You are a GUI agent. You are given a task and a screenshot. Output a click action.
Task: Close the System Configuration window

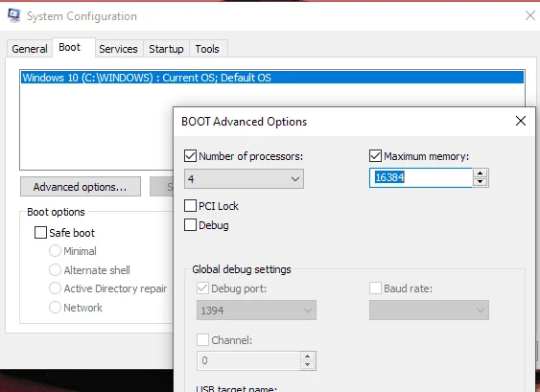[530, 15]
